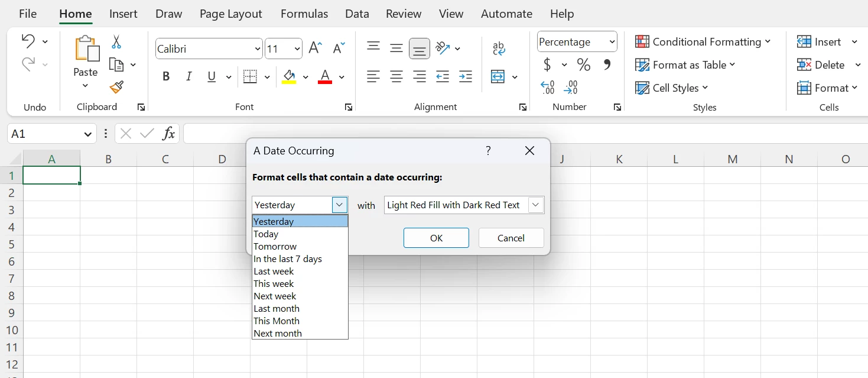Apply Comma Style number format
The width and height of the screenshot is (868, 378).
607,65
